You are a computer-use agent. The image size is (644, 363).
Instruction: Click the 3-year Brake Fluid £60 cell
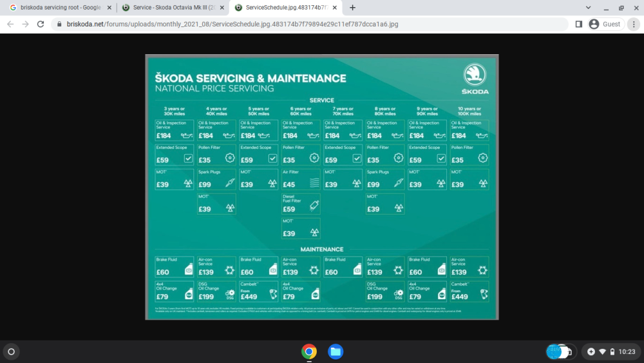[x=174, y=267]
